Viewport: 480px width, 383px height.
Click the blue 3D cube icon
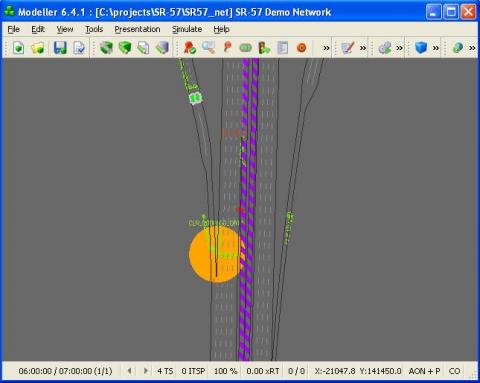pos(421,47)
